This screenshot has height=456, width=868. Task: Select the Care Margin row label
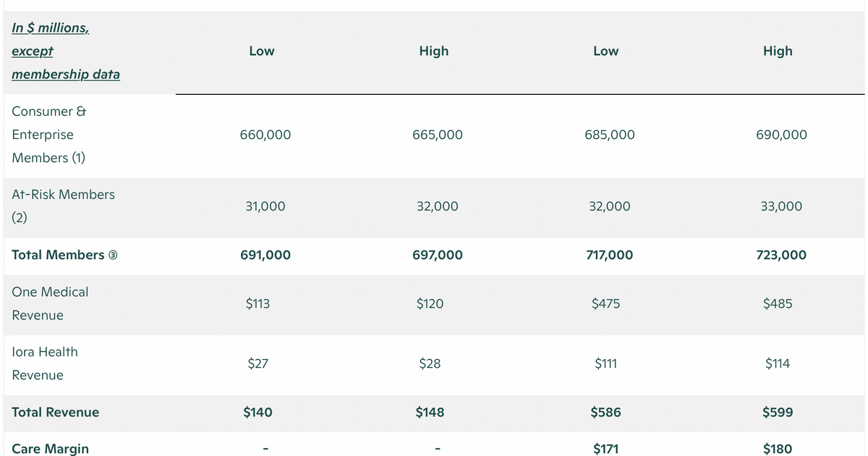[51, 449]
